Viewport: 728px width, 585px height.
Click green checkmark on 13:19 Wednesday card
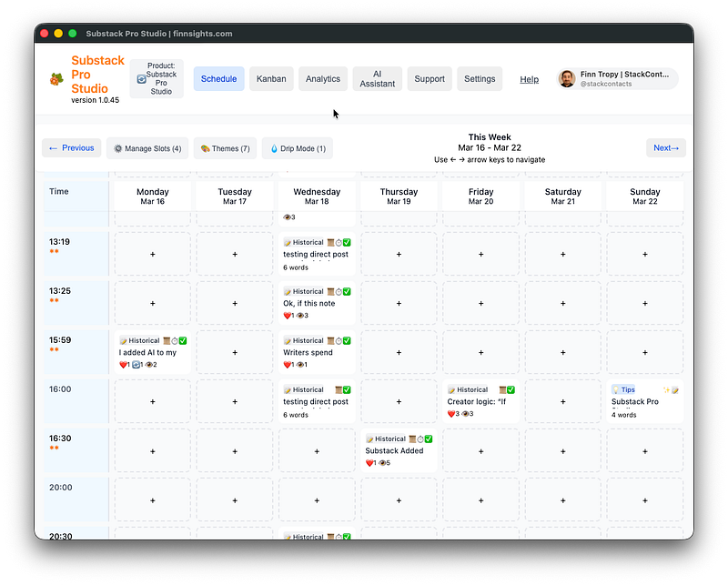click(347, 242)
